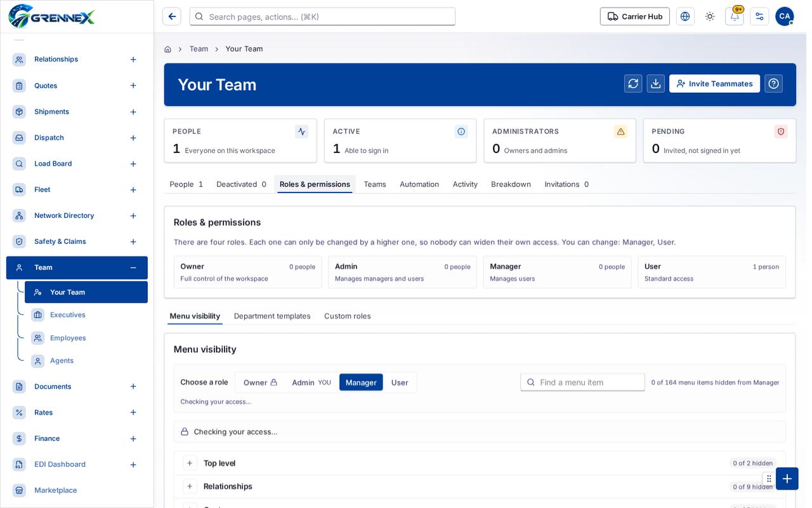Click the Grennex logo
This screenshot has height=508, width=812.
click(52, 16)
